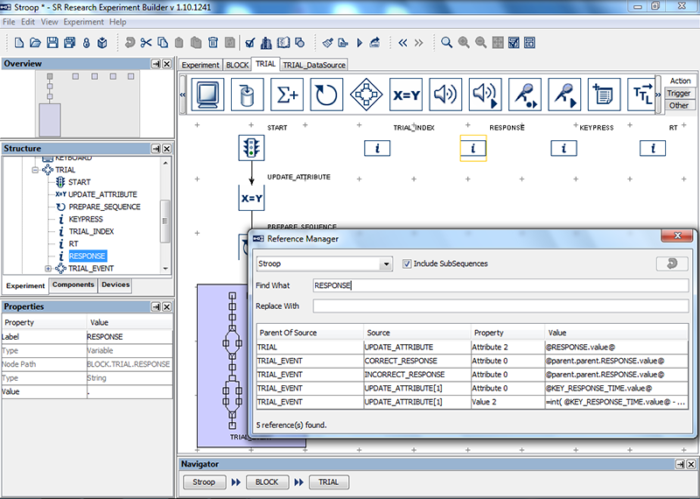Click the scissors Cut icon
The image size is (700, 499).
[146, 43]
